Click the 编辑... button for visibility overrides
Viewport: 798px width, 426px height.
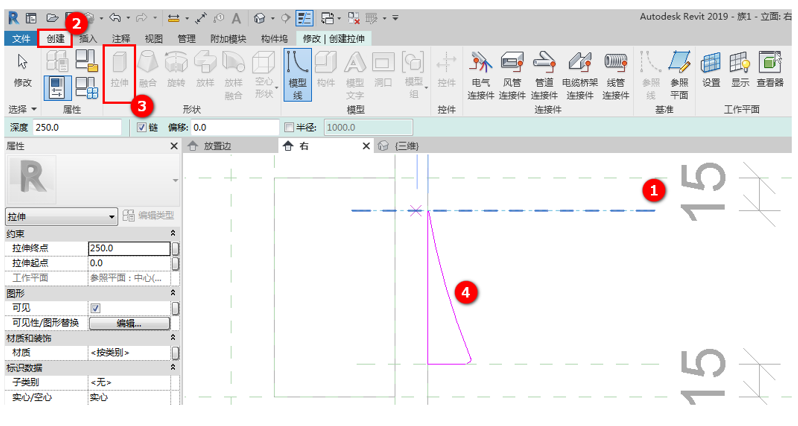pyautogui.click(x=129, y=323)
